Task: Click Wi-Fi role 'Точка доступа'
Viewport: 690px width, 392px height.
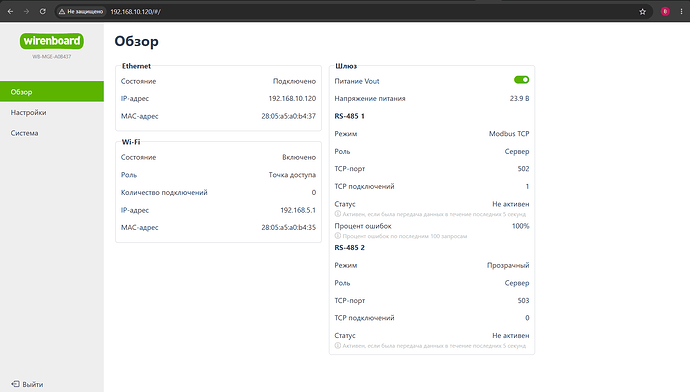Action: (292, 175)
